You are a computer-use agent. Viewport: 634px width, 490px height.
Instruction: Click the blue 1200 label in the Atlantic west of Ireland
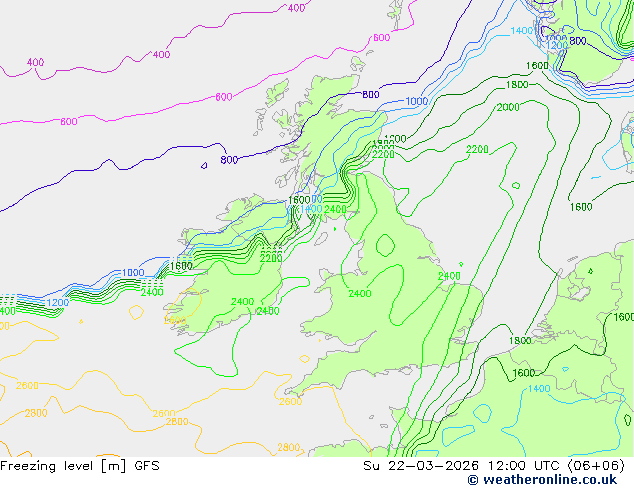[57, 302]
